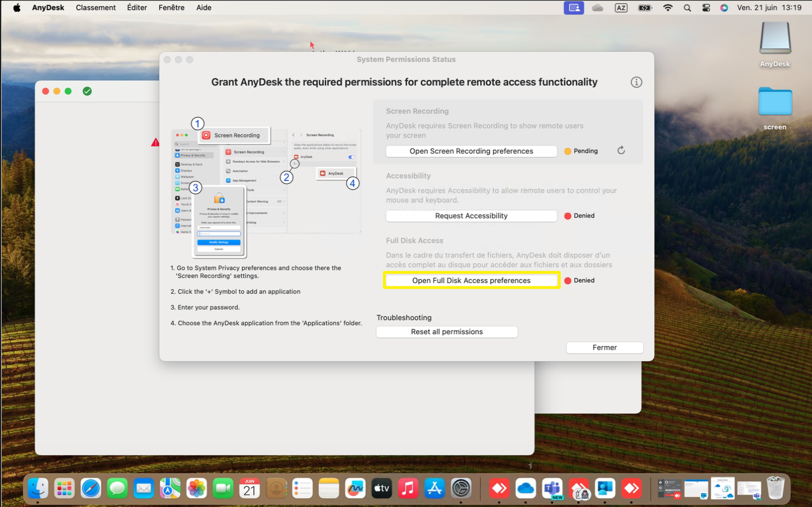Open the Wi-Fi menu in the menu bar

(668, 8)
